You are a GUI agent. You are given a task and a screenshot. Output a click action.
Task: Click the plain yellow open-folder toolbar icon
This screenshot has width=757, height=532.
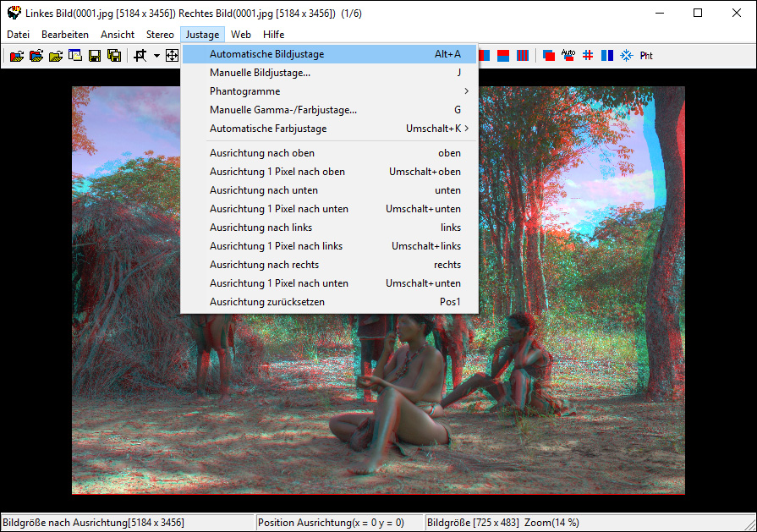[56, 56]
